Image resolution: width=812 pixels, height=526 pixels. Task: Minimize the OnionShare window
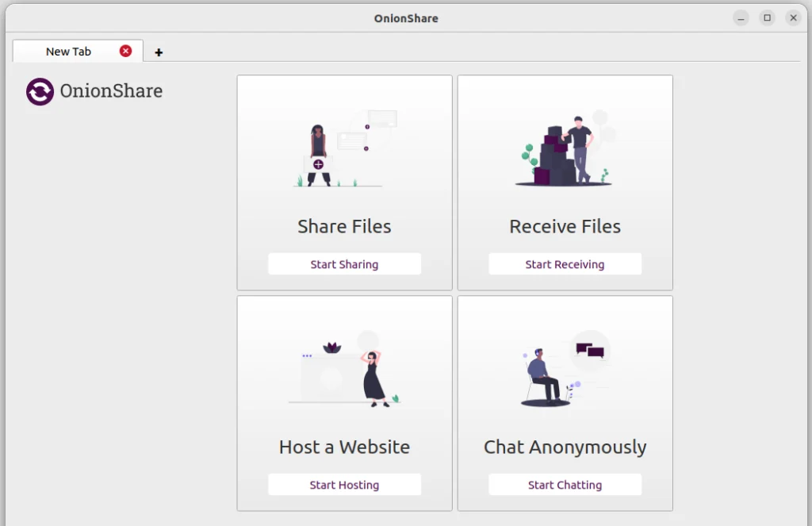[741, 17]
